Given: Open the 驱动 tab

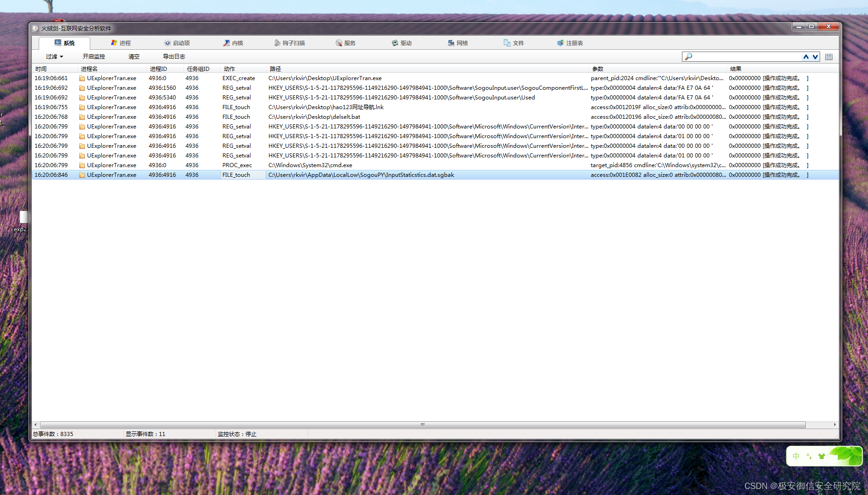Looking at the screenshot, I should coord(402,43).
